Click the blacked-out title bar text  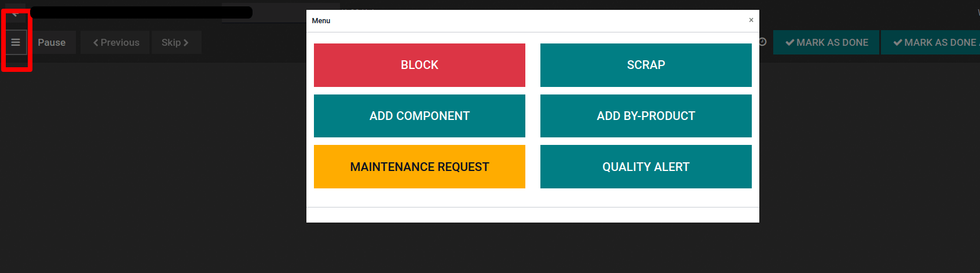[141, 12]
